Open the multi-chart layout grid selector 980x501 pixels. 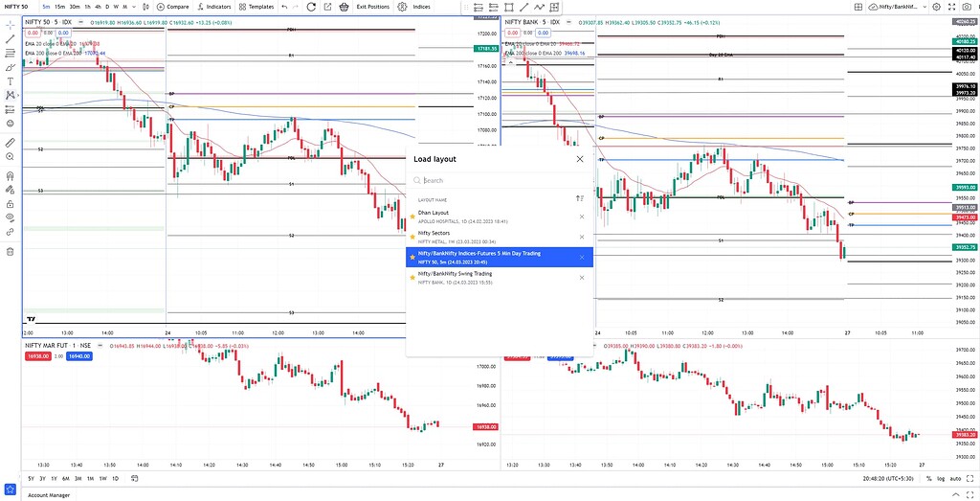click(x=858, y=7)
